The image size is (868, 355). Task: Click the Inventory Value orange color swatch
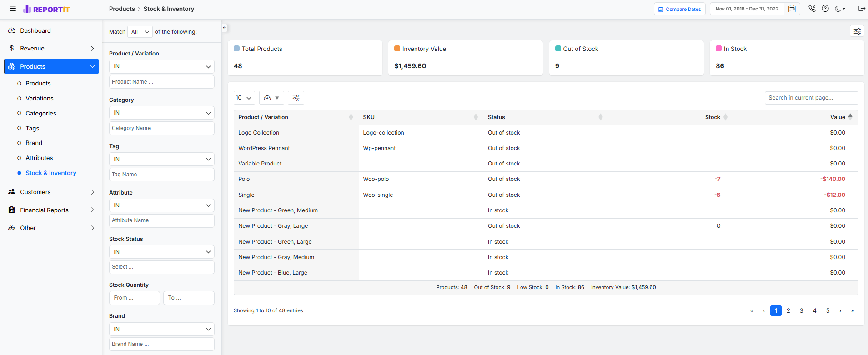[397, 49]
